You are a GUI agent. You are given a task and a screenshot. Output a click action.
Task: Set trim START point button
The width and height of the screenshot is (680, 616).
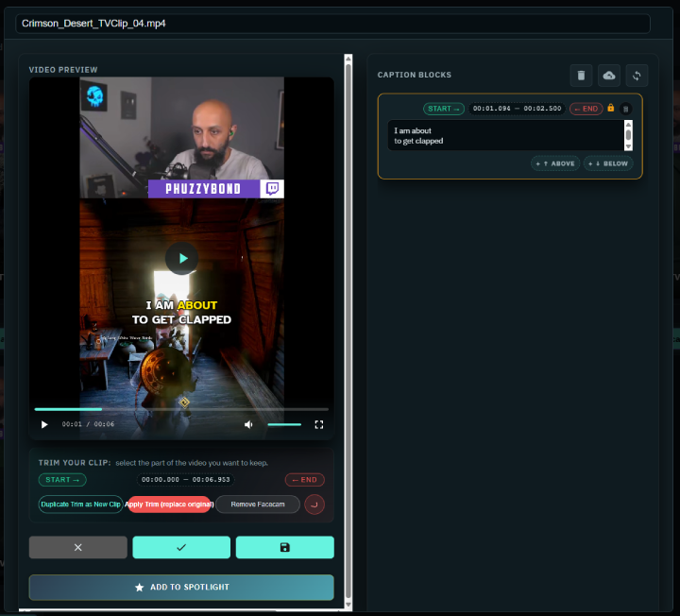click(x=62, y=480)
